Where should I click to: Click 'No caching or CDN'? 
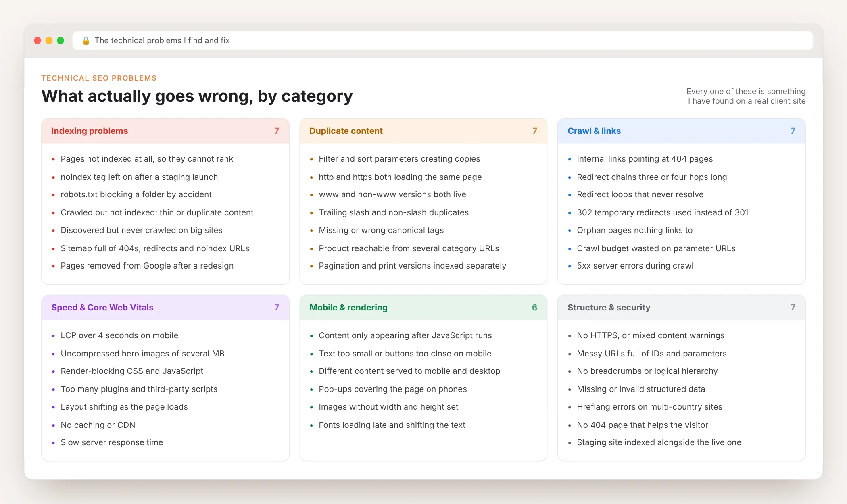[98, 425]
